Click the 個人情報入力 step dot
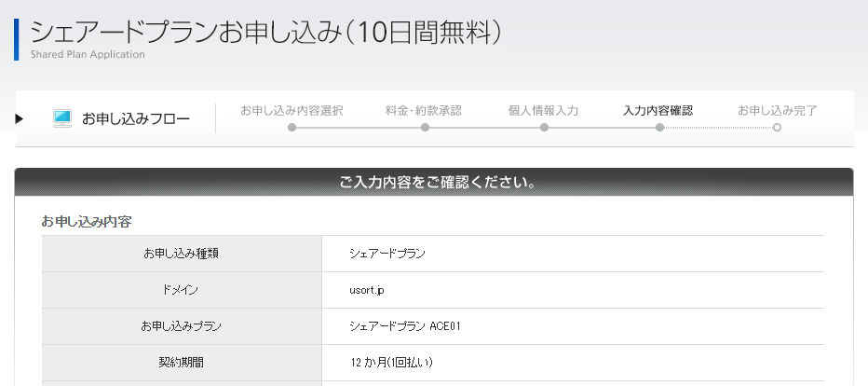868x386 pixels. coord(544,128)
